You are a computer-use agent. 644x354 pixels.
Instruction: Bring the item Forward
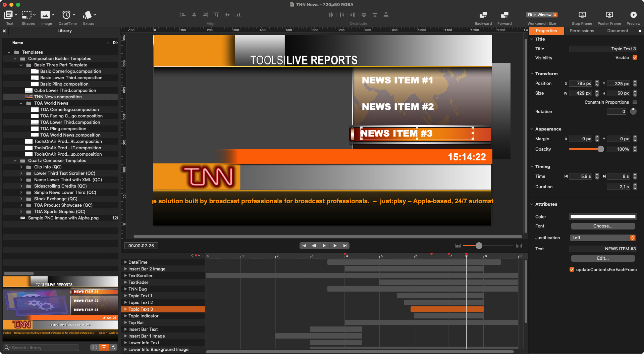click(504, 15)
